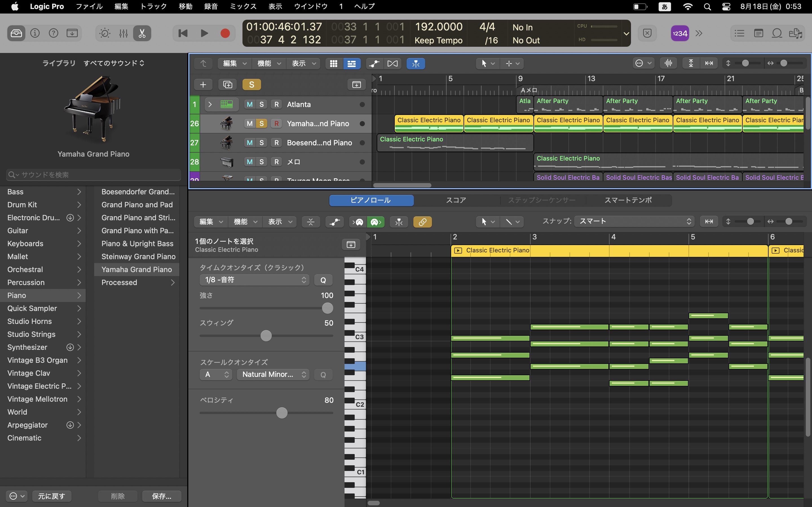The width and height of the screenshot is (812, 507).
Task: Toggle the yellow MIDI link button in Piano Roll
Action: point(422,222)
